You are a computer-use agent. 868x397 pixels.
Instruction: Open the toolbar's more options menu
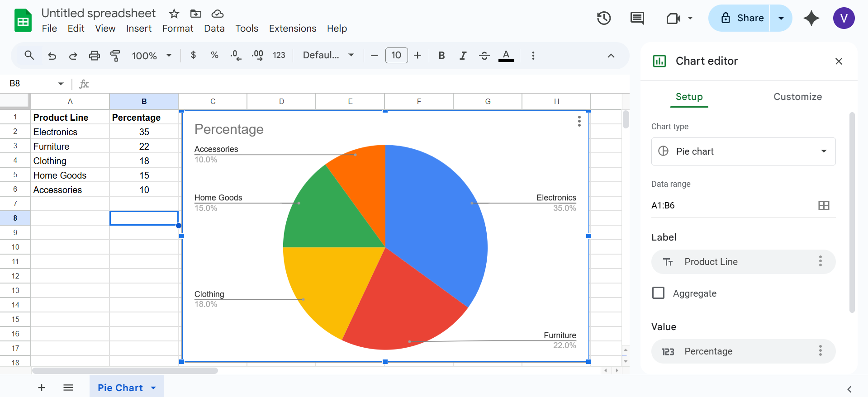[x=533, y=55]
